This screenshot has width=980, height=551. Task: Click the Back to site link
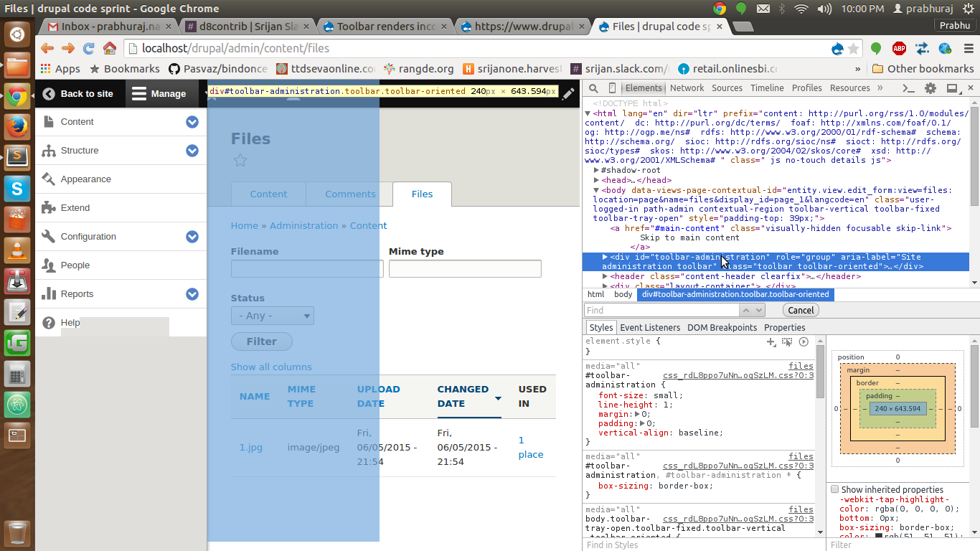[78, 94]
